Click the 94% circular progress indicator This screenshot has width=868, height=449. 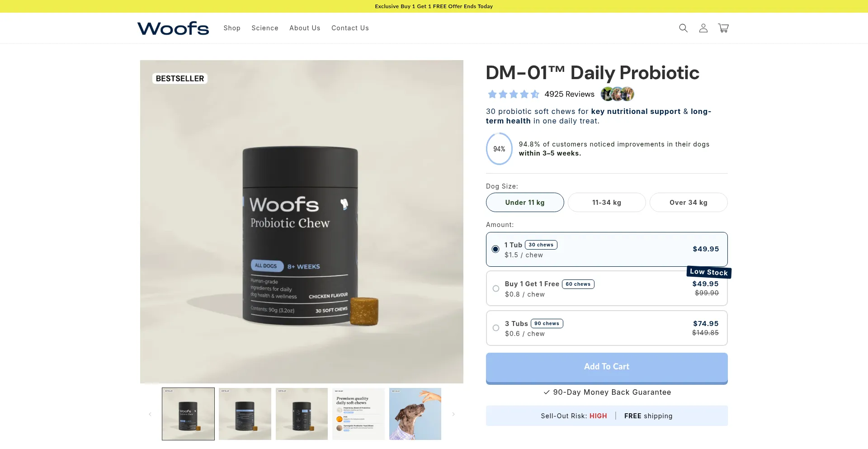499,149
